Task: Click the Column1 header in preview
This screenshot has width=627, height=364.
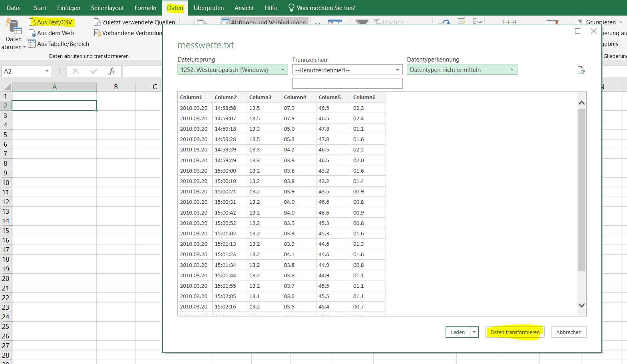Action: pyautogui.click(x=195, y=97)
